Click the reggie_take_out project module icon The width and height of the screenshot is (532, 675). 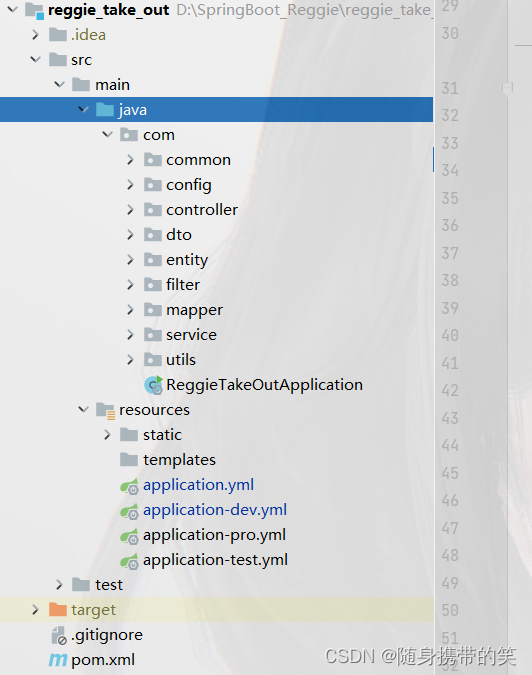pyautogui.click(x=34, y=10)
